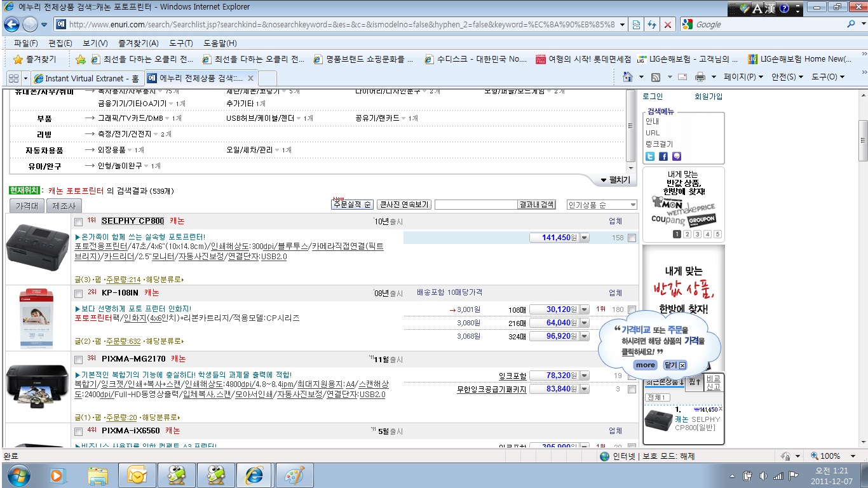
Task: Tick the checkbox beside PIXMA-iX6560 title
Action: [x=78, y=431]
